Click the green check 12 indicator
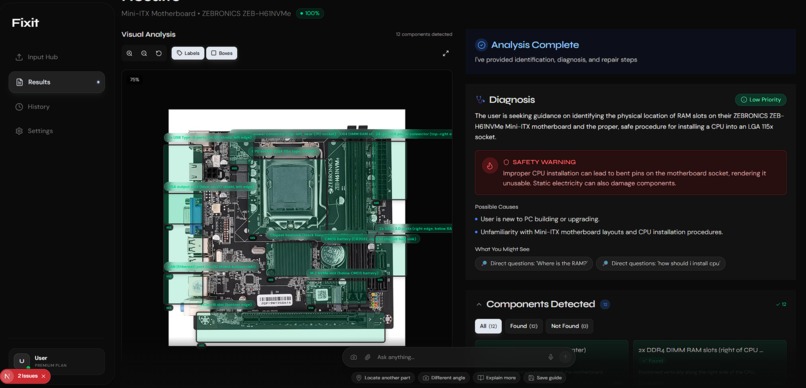 [x=781, y=304]
